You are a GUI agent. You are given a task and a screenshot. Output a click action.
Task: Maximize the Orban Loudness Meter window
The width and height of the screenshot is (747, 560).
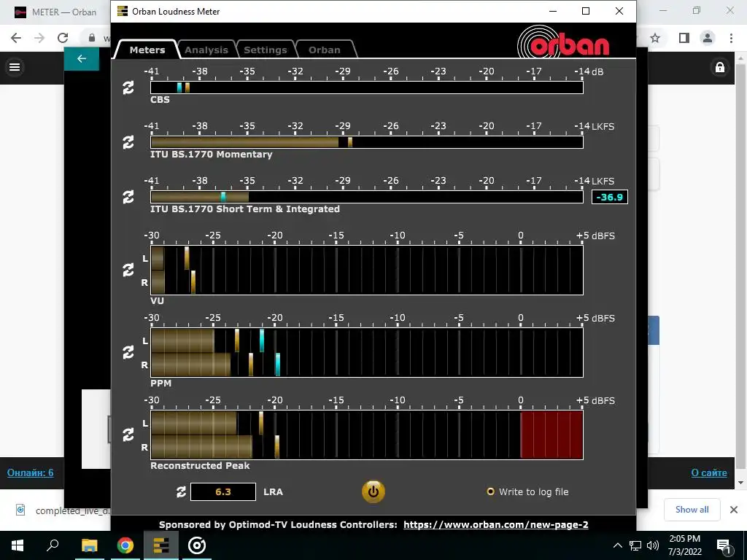[586, 11]
